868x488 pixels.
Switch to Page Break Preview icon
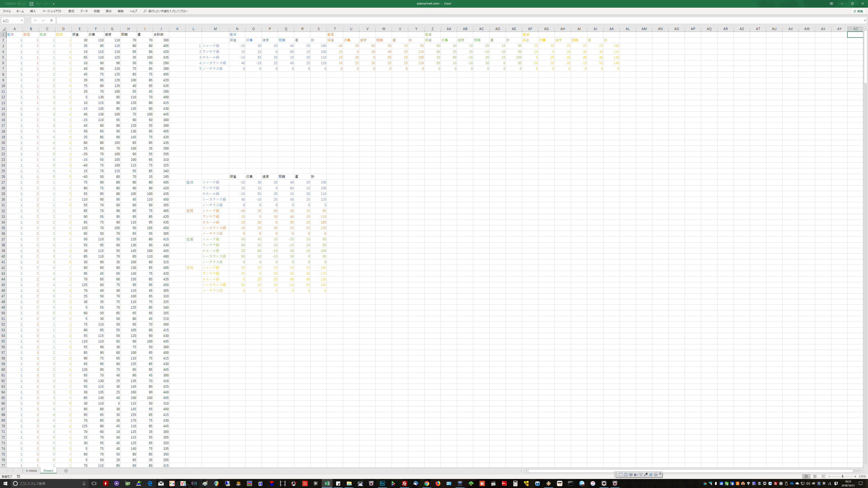tap(823, 476)
